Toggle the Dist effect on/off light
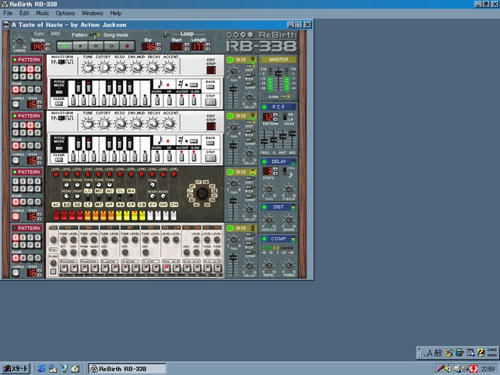Screen dimensions: 500x375 pos(264,207)
